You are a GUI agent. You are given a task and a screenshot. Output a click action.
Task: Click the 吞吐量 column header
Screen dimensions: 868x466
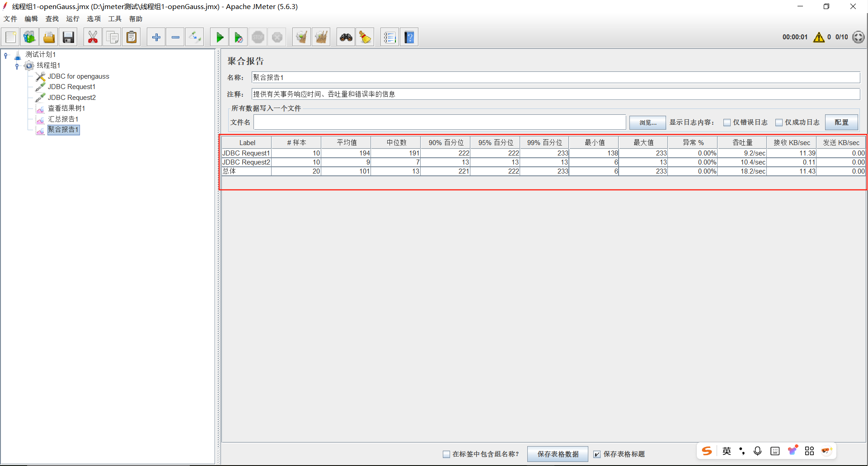742,142
